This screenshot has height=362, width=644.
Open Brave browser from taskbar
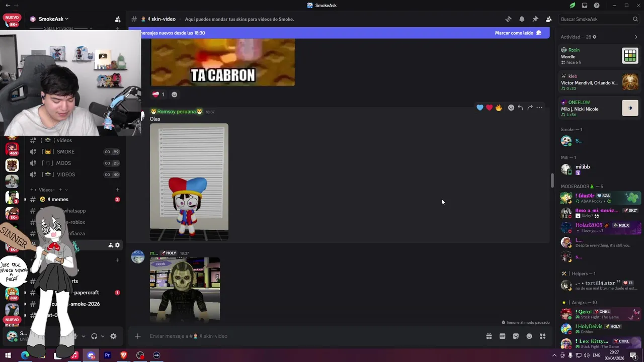click(124, 355)
